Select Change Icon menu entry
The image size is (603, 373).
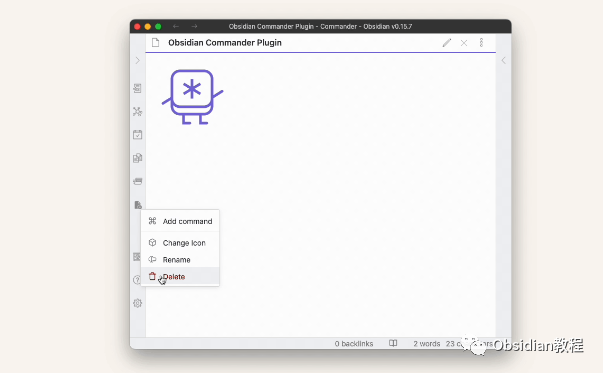click(180, 243)
